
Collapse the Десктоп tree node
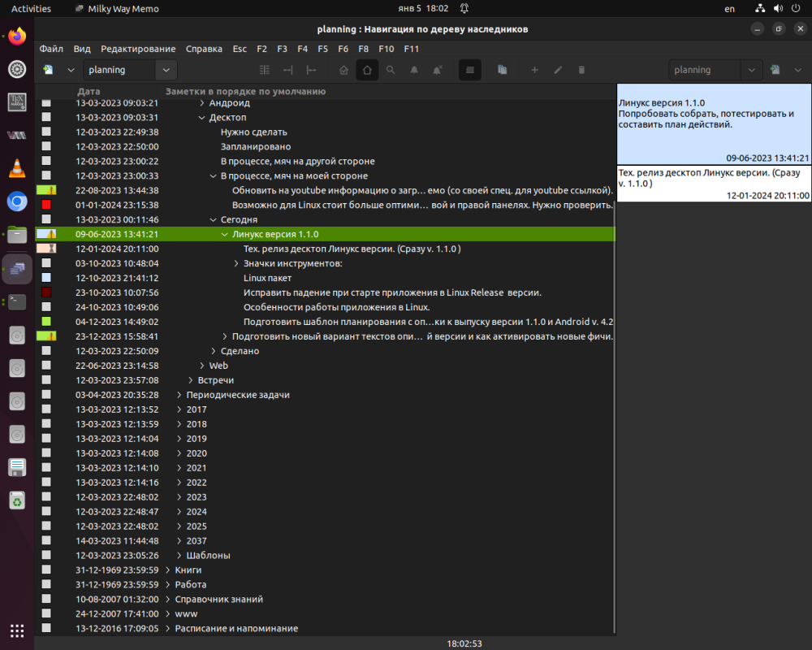(202, 118)
